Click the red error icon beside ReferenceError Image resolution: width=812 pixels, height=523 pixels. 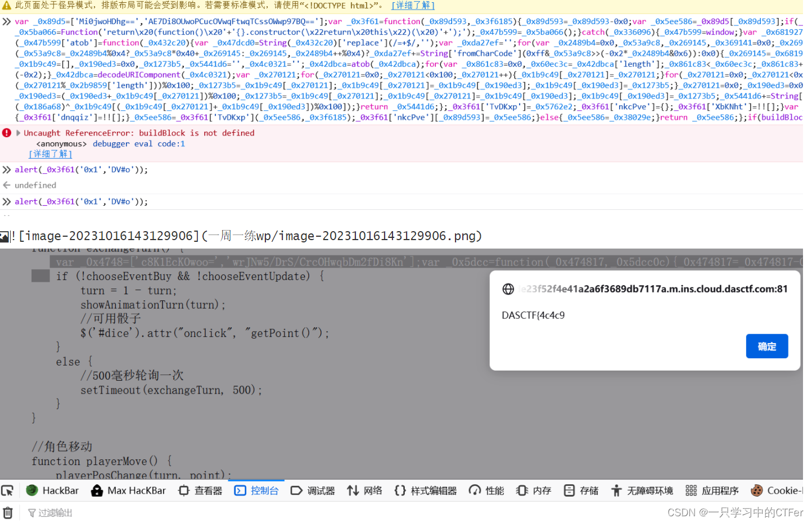pos(7,133)
